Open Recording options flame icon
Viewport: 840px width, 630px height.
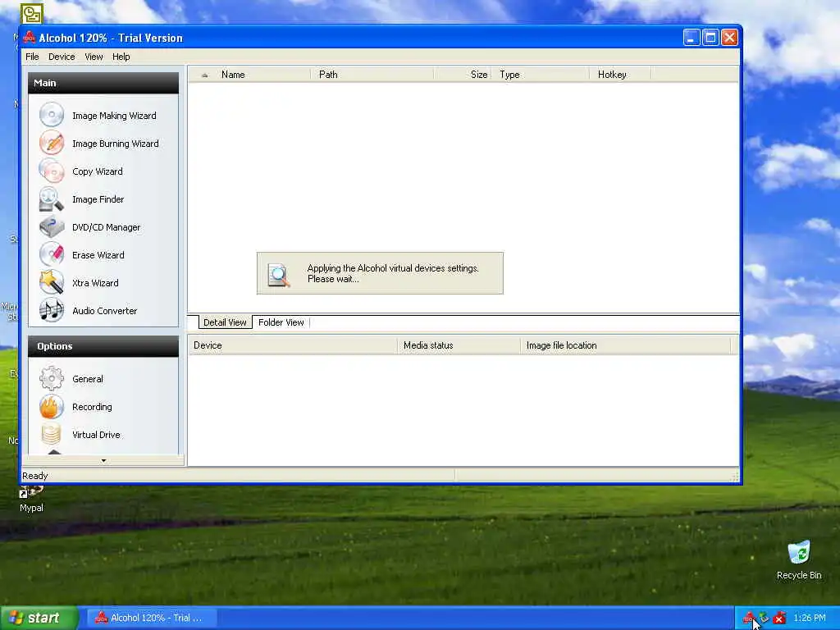click(52, 407)
